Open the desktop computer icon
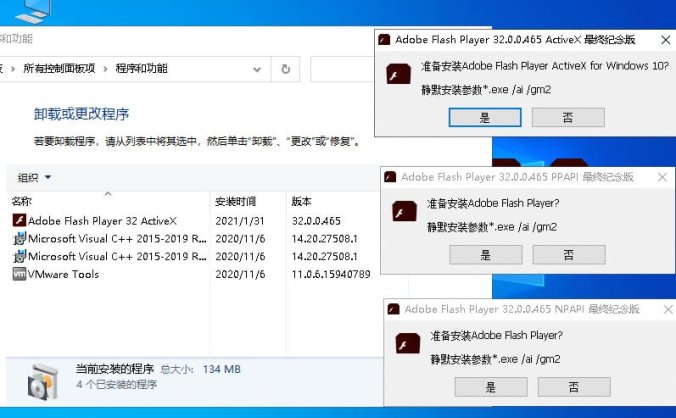Viewport: 676px width, 418px height. click(x=34, y=11)
